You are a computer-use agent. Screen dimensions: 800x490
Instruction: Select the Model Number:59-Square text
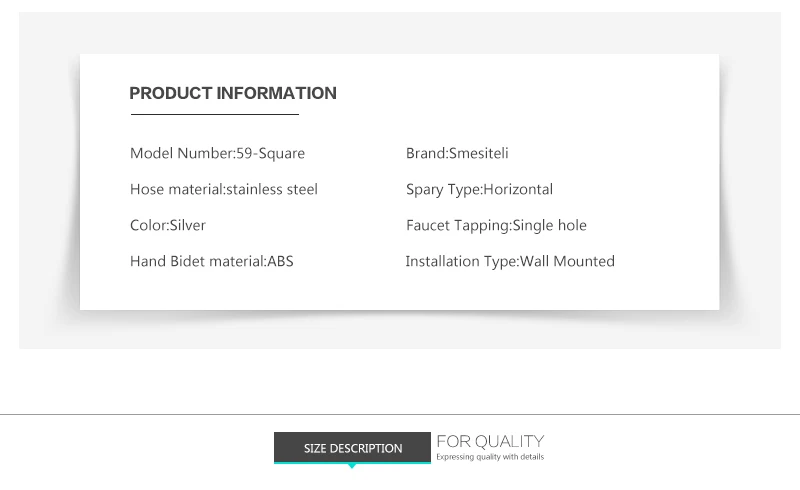coord(217,153)
